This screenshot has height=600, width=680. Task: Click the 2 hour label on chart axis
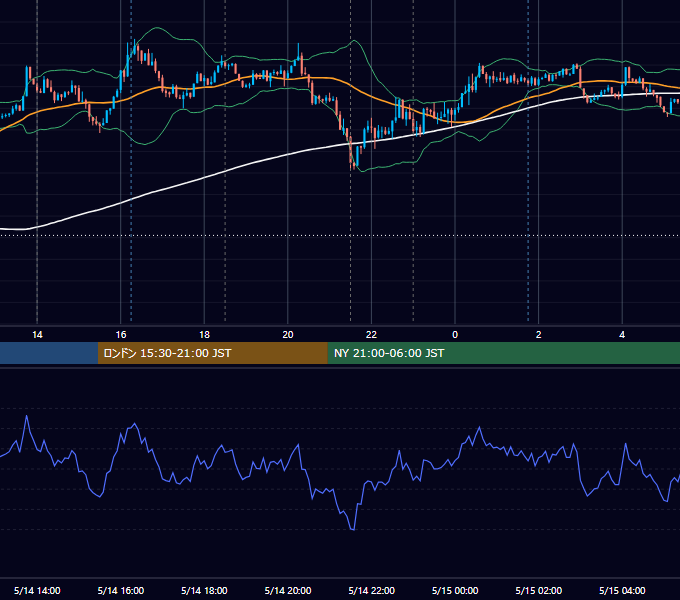click(x=539, y=335)
